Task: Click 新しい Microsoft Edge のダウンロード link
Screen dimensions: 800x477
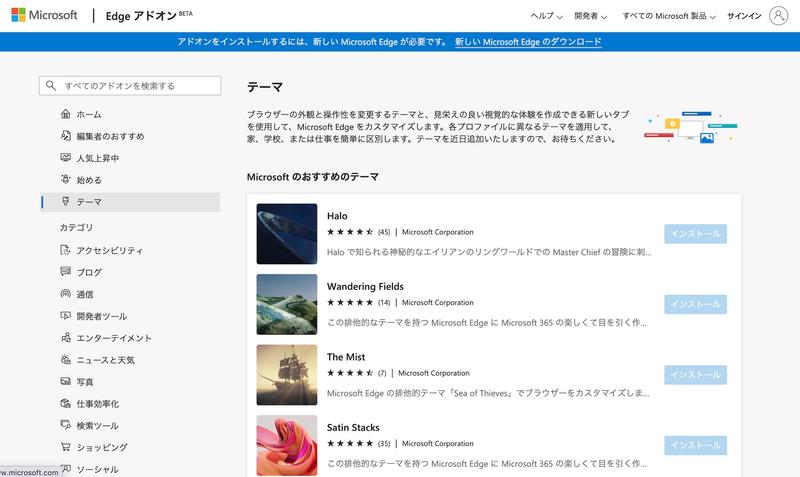Action: click(x=528, y=42)
